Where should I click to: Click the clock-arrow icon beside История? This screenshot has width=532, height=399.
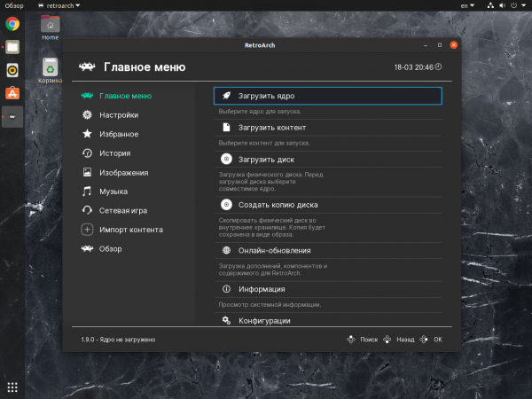pyautogui.click(x=87, y=153)
